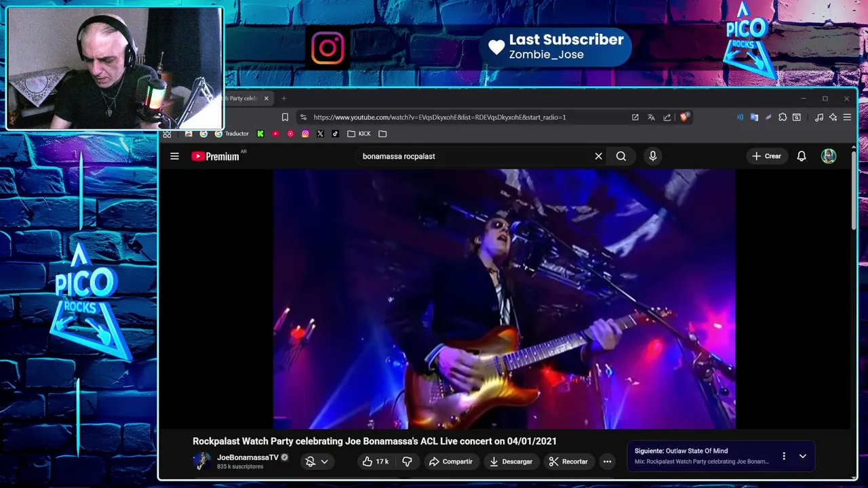The image size is (868, 488).
Task: Click the share page icon in address bar
Action: click(x=667, y=117)
